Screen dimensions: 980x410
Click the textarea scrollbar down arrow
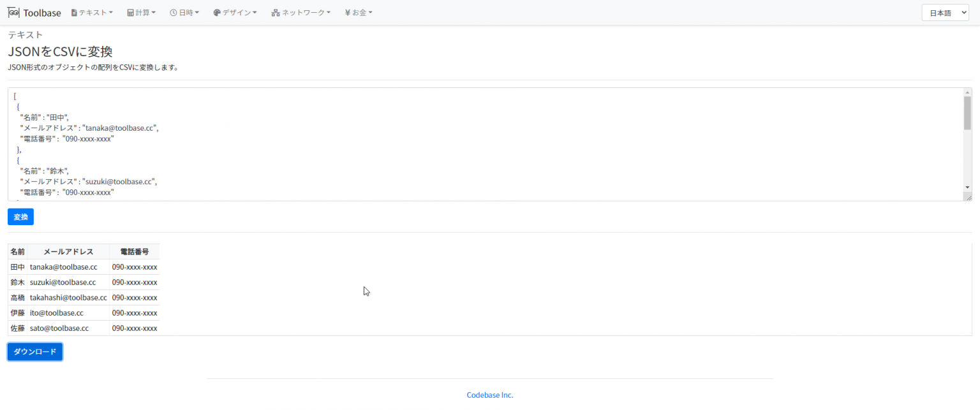point(967,187)
